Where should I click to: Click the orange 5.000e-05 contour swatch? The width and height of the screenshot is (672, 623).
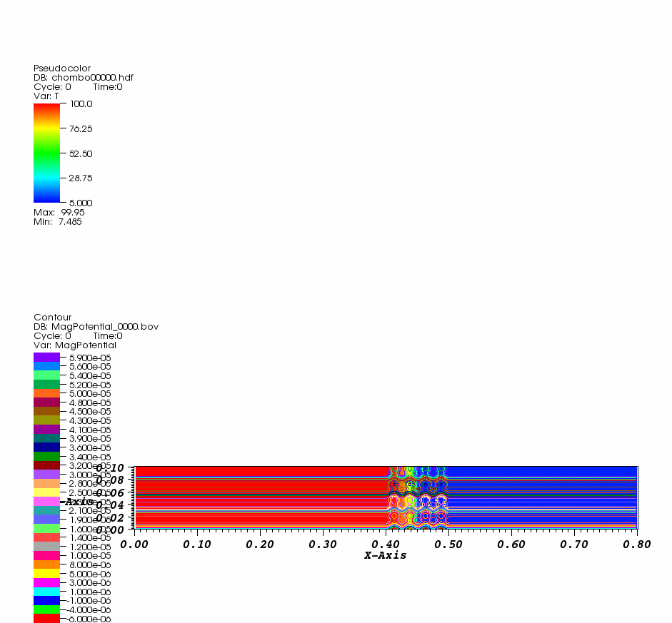pyautogui.click(x=46, y=393)
